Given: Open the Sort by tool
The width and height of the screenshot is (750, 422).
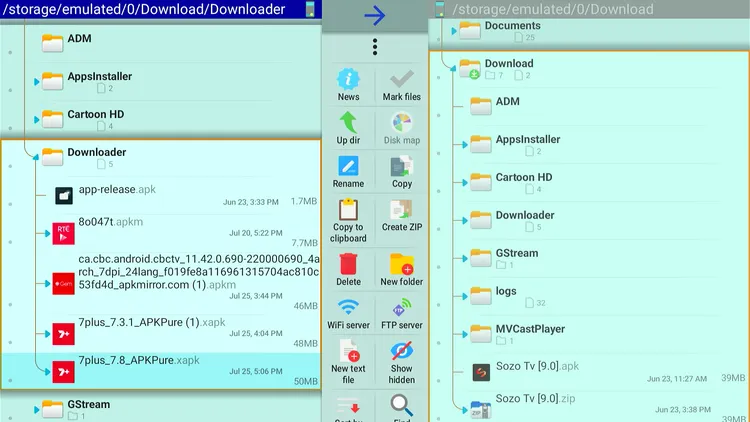Looking at the screenshot, I should click(x=348, y=406).
